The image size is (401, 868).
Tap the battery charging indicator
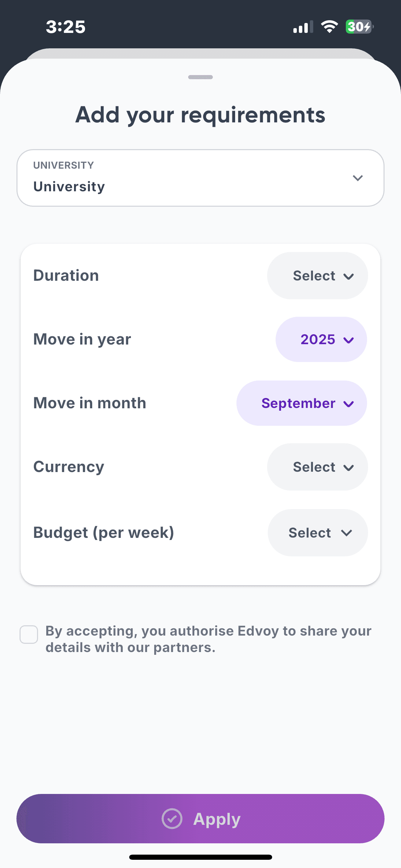point(359,27)
